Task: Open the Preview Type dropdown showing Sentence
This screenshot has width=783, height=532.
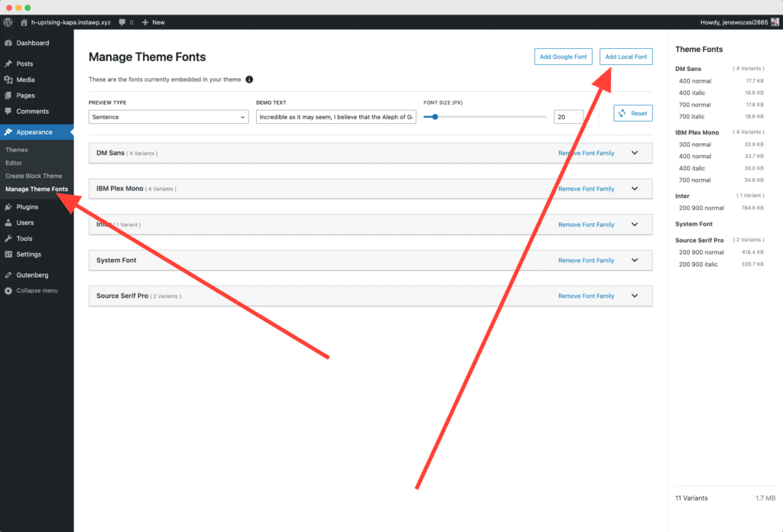Action: tap(168, 117)
